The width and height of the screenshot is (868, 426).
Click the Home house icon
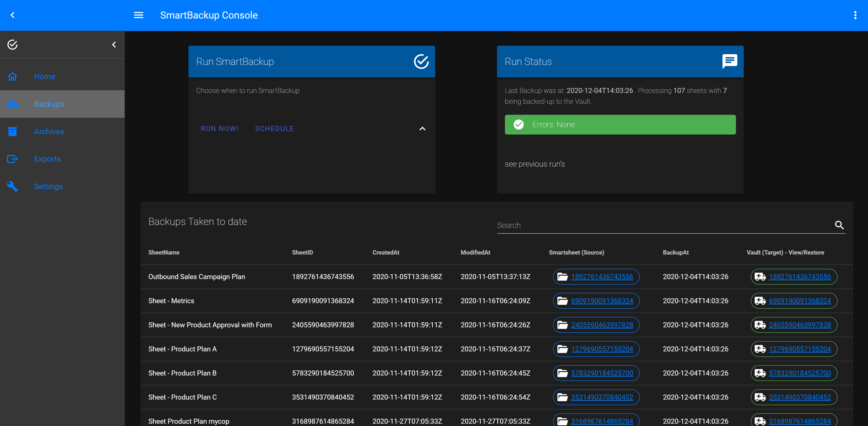point(13,76)
